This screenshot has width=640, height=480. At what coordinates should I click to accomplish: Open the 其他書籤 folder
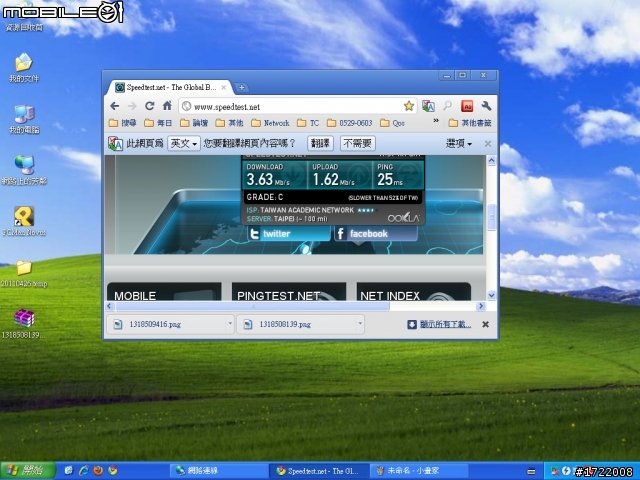(470, 123)
